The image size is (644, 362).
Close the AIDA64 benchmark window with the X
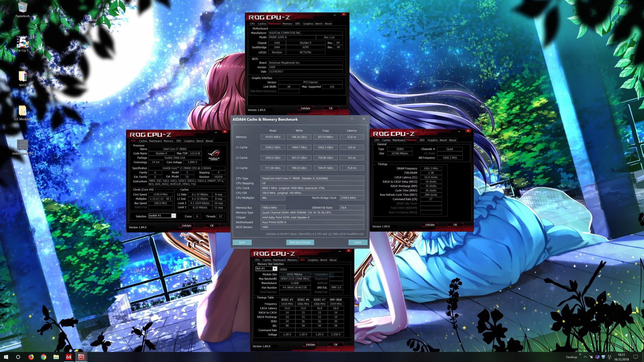pos(364,119)
